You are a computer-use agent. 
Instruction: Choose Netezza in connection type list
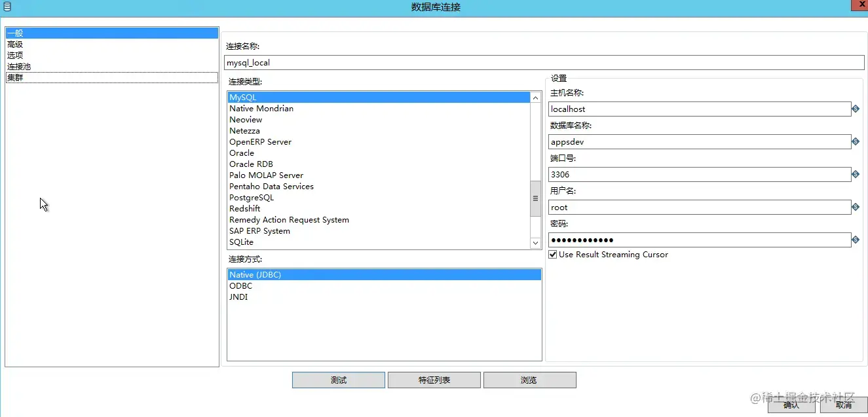click(x=379, y=131)
